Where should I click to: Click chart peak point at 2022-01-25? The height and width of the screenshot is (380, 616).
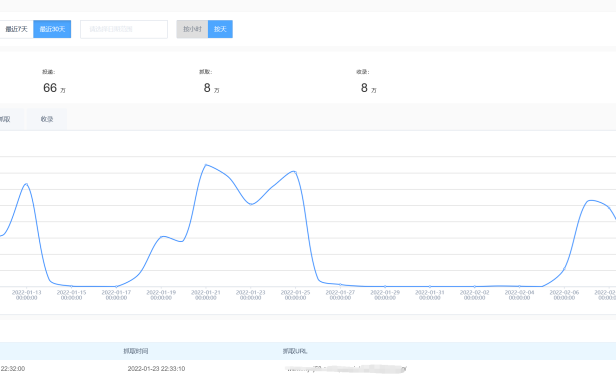point(295,171)
